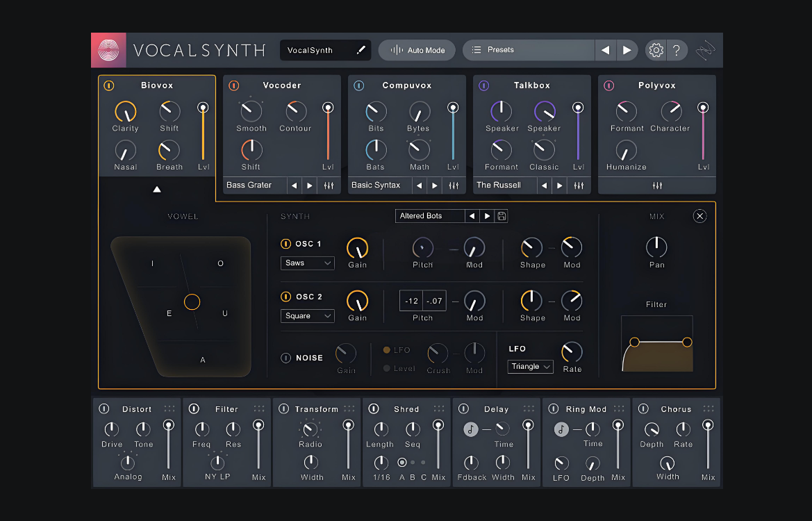Close the Biovox advanced panel

pyautogui.click(x=699, y=216)
